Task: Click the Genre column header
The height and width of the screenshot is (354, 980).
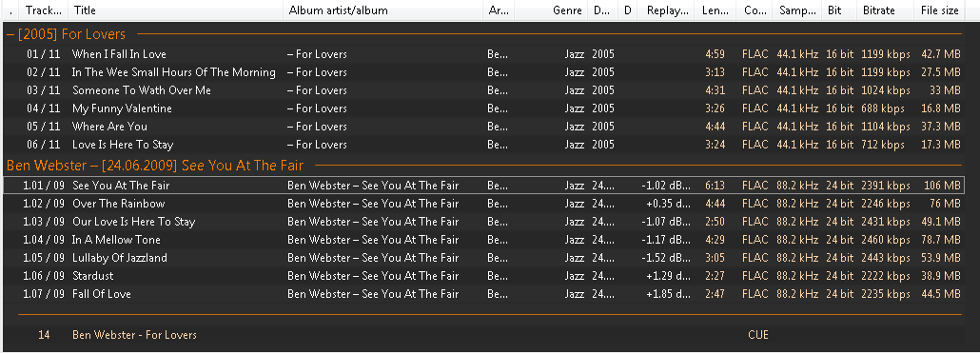Action: click(551, 10)
